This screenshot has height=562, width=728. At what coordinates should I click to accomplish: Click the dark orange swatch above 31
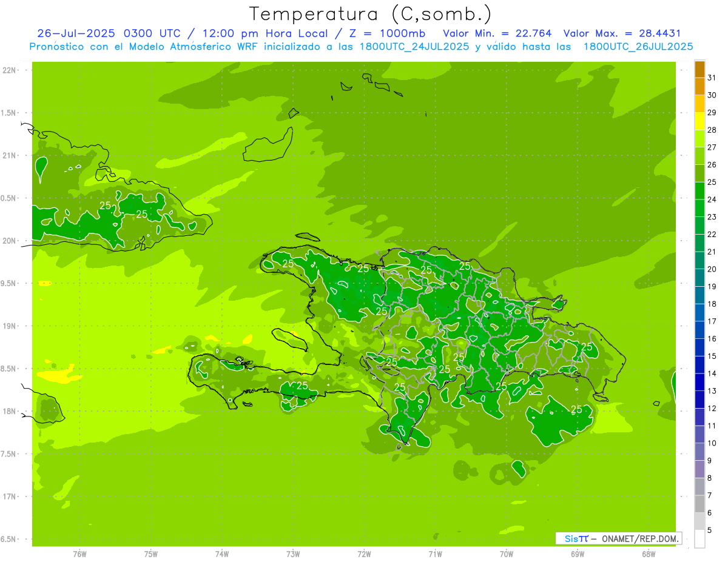coord(700,69)
